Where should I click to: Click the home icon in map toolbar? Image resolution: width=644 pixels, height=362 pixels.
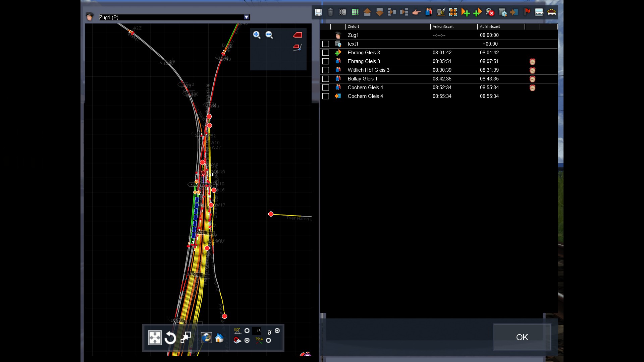[219, 338]
